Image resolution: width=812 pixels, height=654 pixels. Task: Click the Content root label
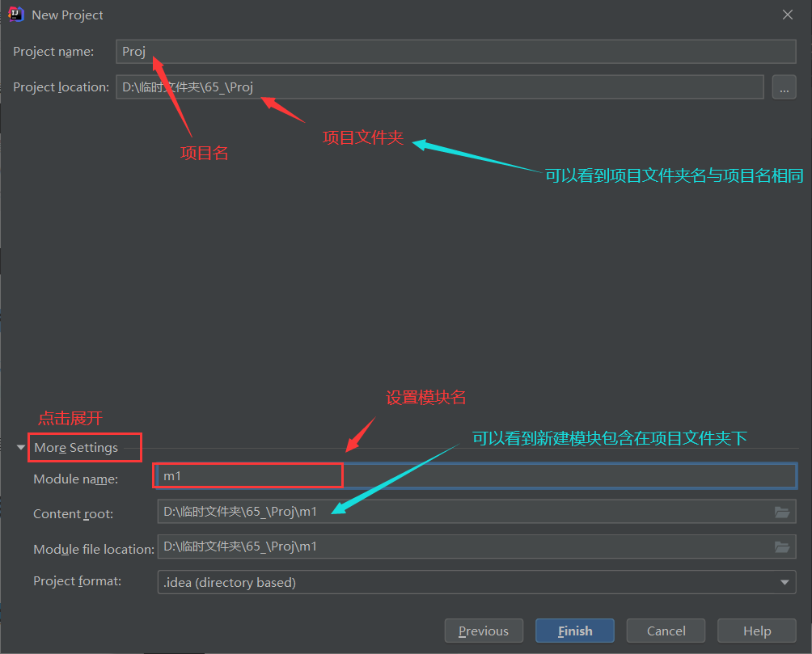click(x=73, y=513)
